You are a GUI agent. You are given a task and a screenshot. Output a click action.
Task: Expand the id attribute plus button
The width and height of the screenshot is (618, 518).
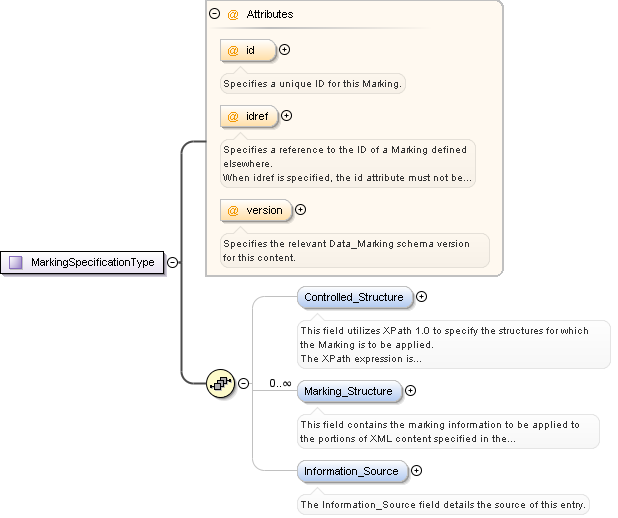coord(284,49)
